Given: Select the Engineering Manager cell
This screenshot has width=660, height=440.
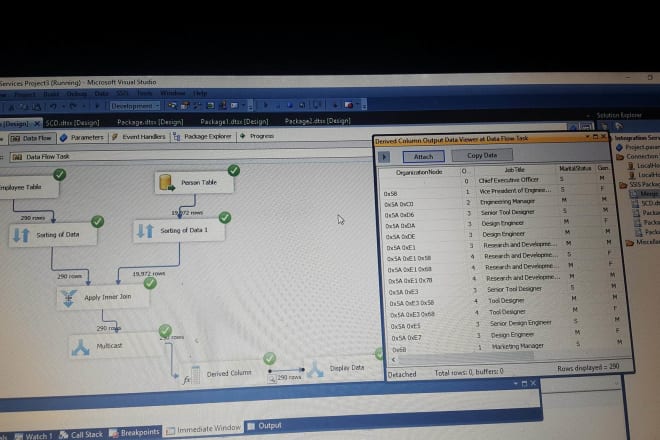Looking at the screenshot, I should click(508, 202).
